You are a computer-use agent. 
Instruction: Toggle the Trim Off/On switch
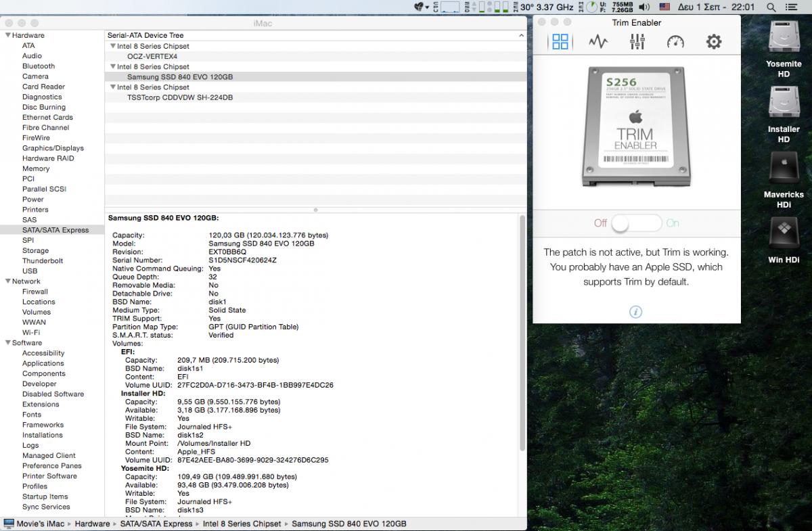637,223
